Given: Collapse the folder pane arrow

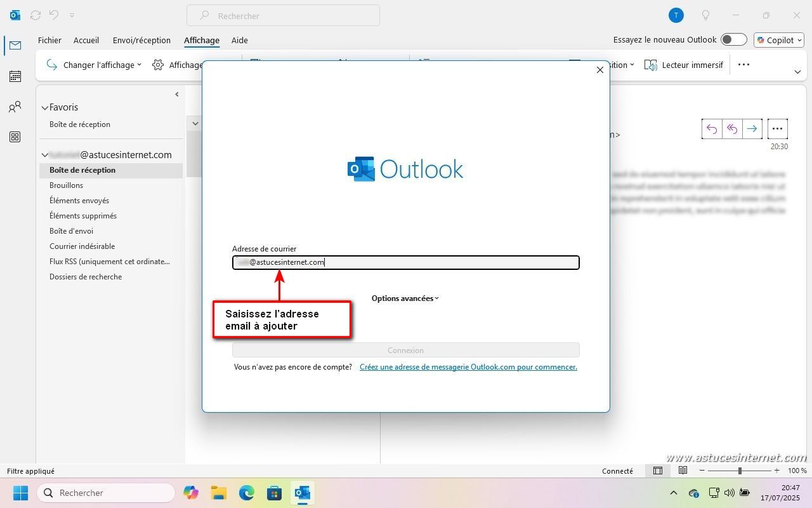Looking at the screenshot, I should [x=177, y=94].
